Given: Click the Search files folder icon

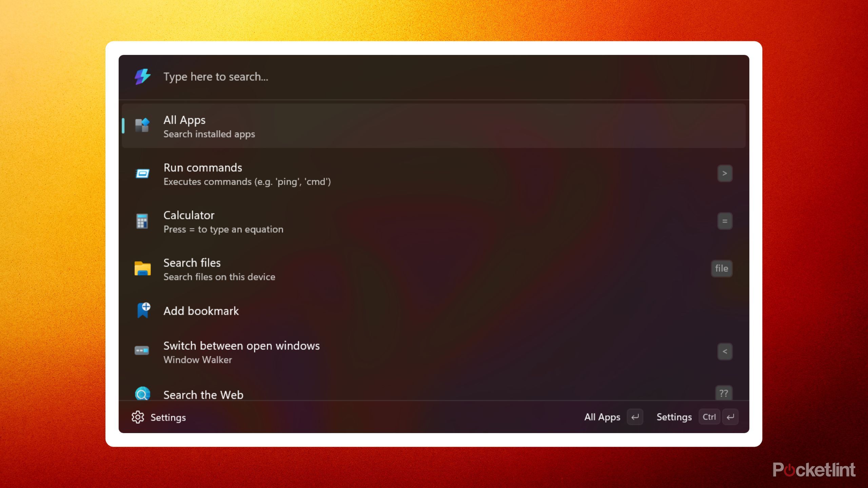Looking at the screenshot, I should [x=142, y=269].
